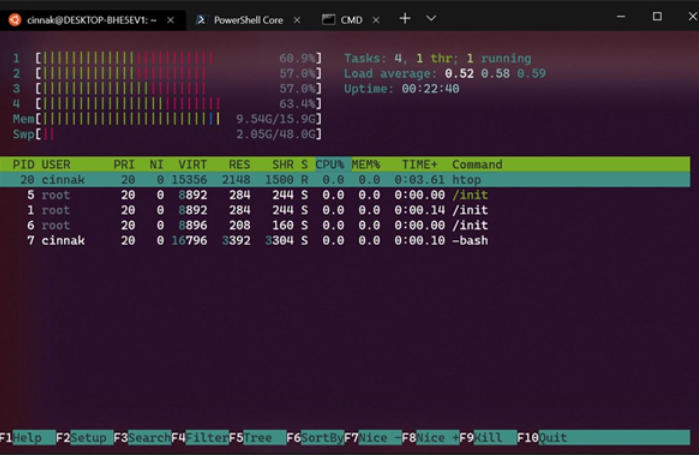Toggle F5 Tree view in the footer

[x=257, y=438]
